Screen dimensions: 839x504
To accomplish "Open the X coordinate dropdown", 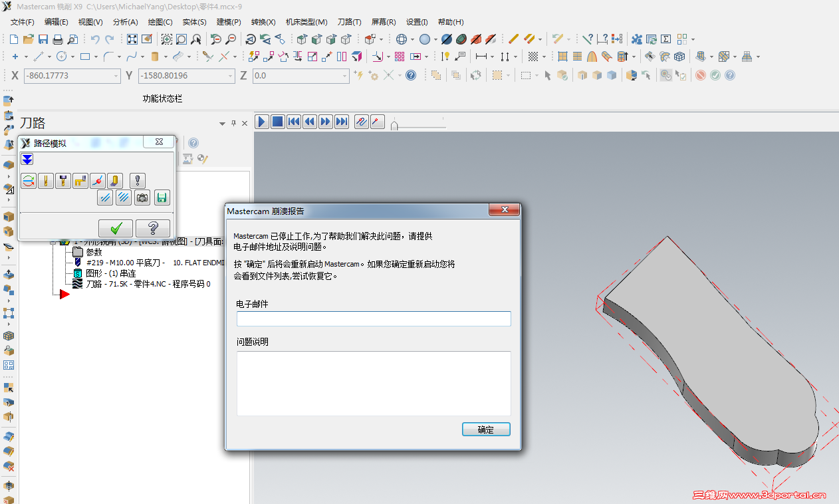I will pyautogui.click(x=116, y=76).
